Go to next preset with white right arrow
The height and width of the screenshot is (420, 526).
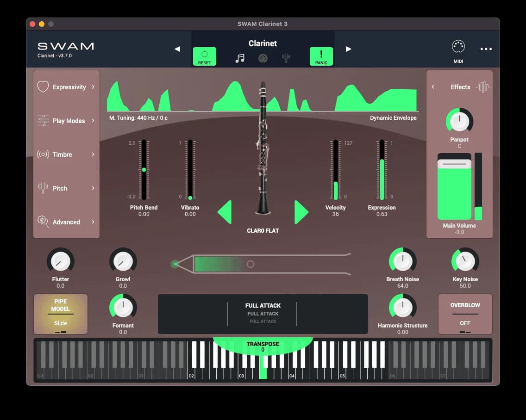pyautogui.click(x=348, y=49)
